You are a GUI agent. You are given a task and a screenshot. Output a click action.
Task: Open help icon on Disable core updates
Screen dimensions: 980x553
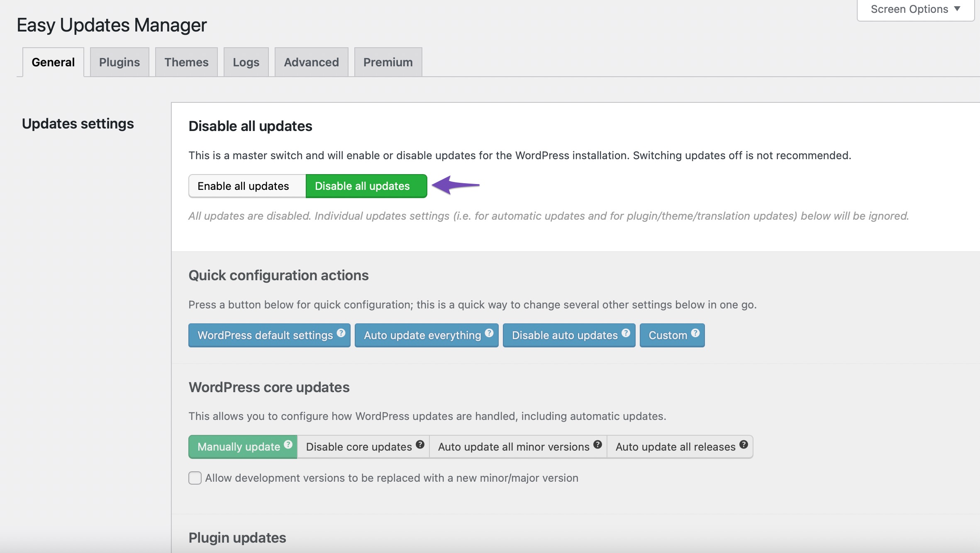420,444
